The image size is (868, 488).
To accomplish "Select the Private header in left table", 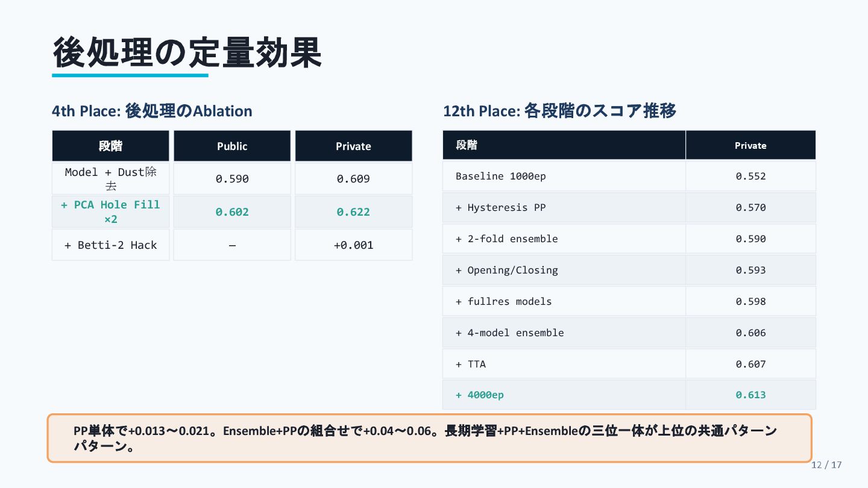I will tap(353, 146).
